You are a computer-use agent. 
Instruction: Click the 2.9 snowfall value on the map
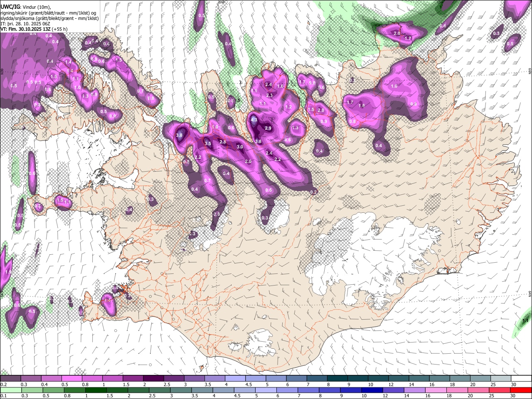(x=268, y=128)
